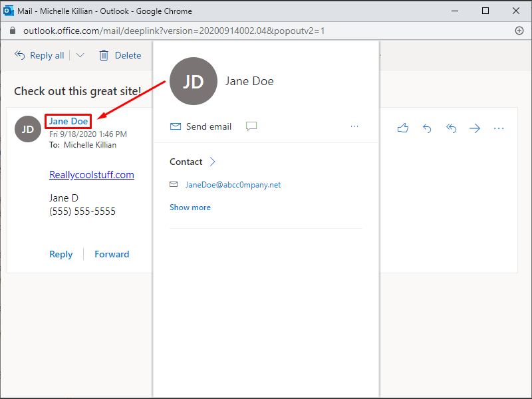Show more contact details
This screenshot has height=399, width=532.
(x=190, y=207)
